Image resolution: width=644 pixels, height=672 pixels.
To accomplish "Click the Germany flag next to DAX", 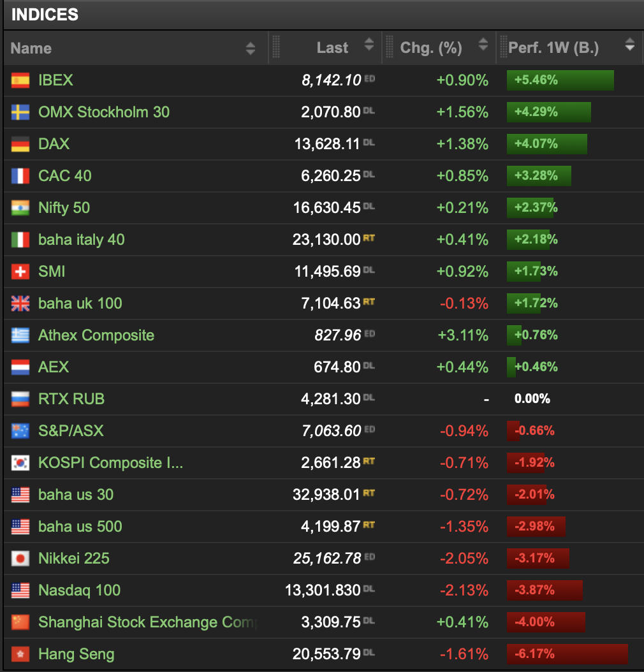I will (20, 144).
